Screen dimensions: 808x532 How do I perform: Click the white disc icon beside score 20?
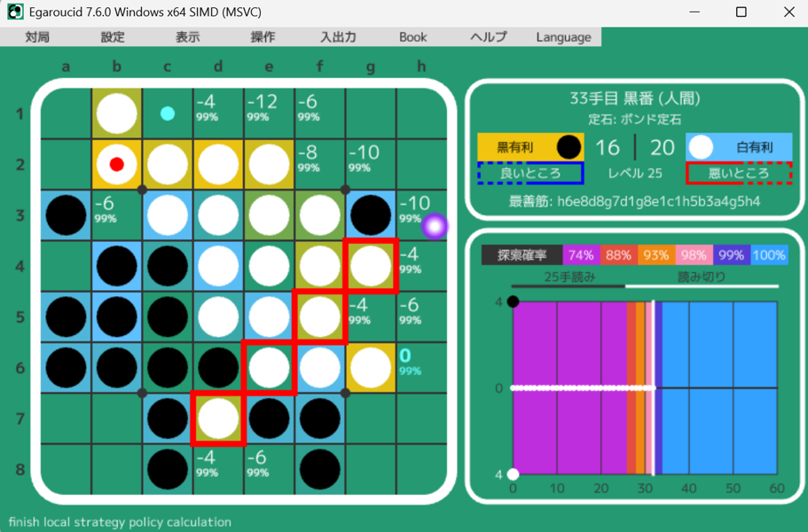(701, 147)
